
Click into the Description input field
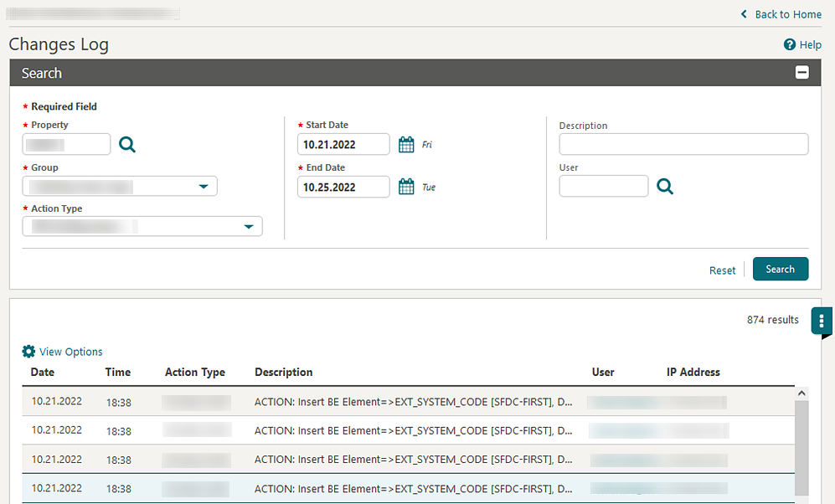pos(683,143)
